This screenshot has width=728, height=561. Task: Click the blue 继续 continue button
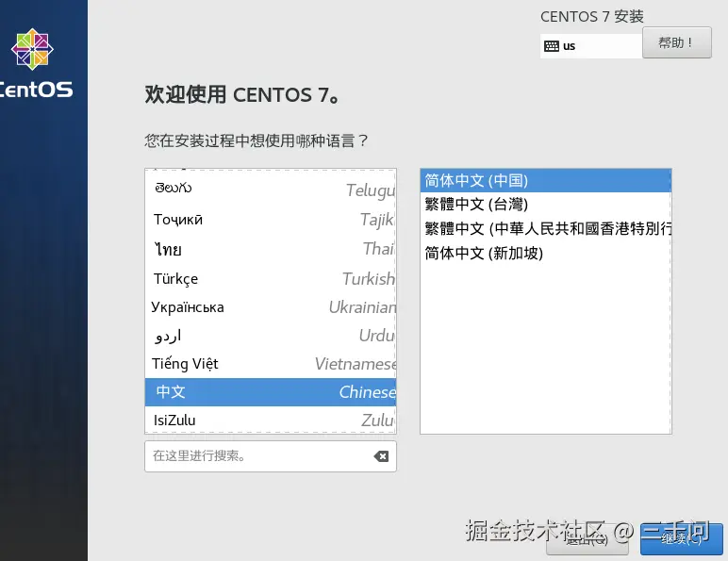pyautogui.click(x=681, y=539)
